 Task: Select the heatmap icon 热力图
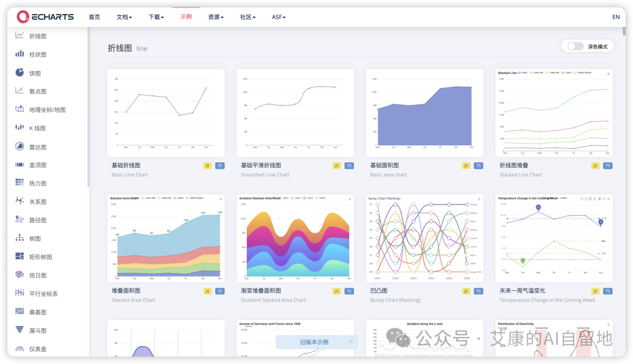[19, 183]
